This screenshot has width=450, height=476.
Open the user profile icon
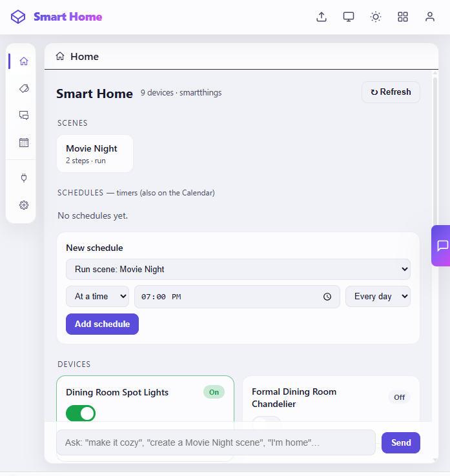(429, 17)
